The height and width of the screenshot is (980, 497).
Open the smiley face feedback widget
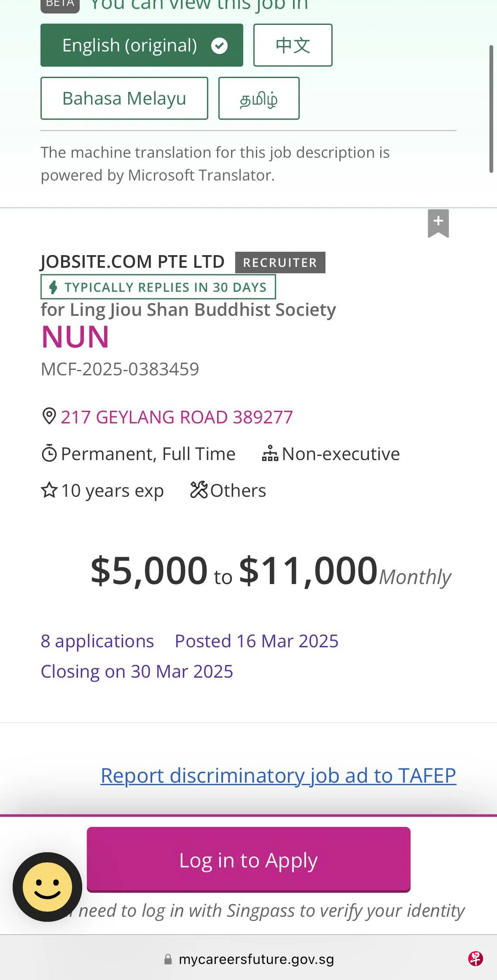click(x=47, y=887)
